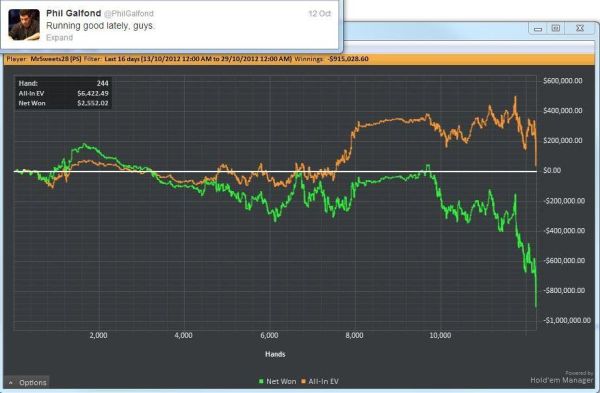Click the Options panel arrow icon
This screenshot has width=600, height=393.
click(11, 383)
